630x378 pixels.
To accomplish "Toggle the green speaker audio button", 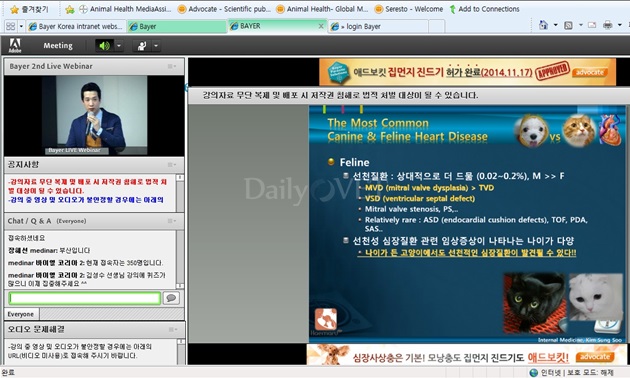I will pos(104,46).
